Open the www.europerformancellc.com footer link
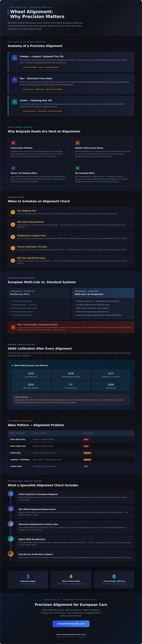 click(x=71, y=634)
